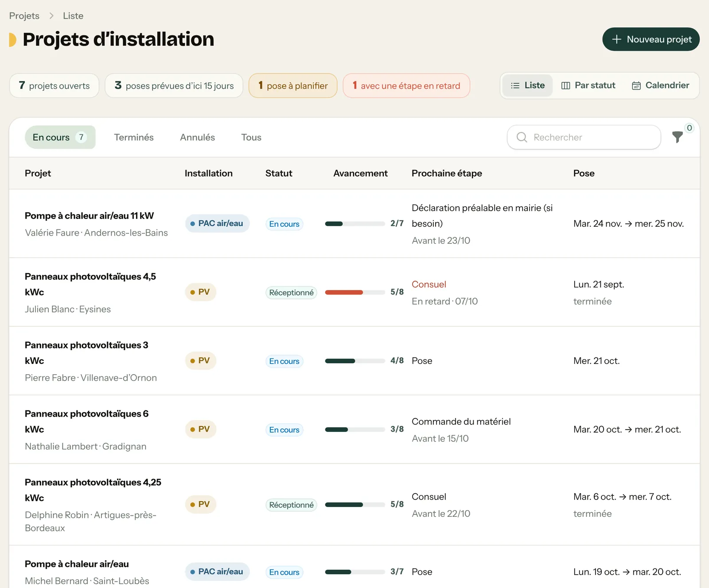Open the Terminés tab
The width and height of the screenshot is (709, 588).
134,137
